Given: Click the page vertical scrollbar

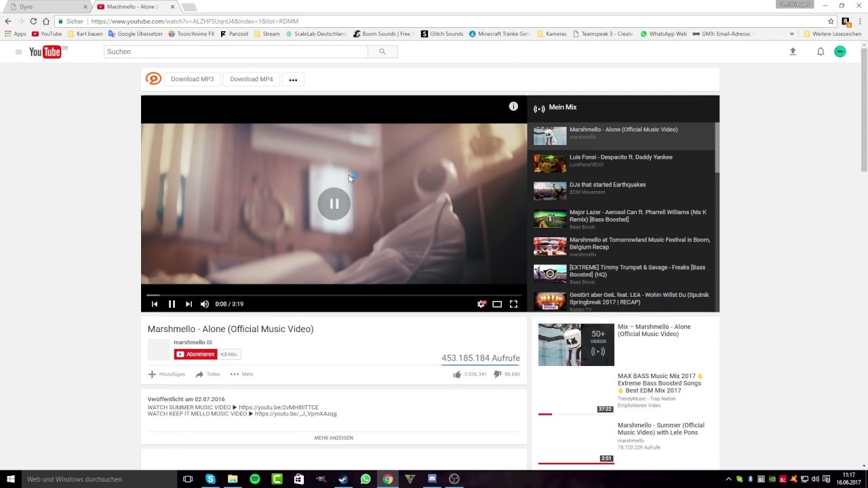Looking at the screenshot, I should 863,108.
